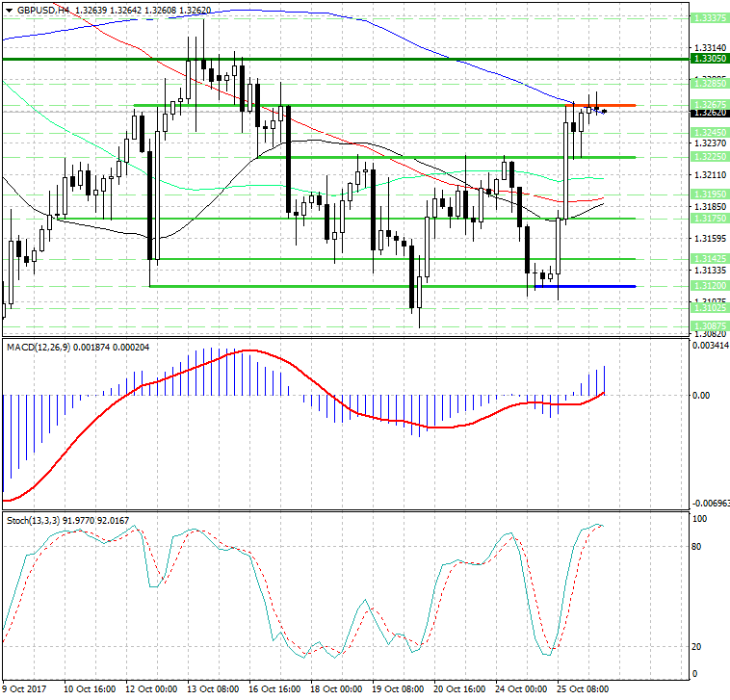
Task: Click the 1.30875 price level label
Action: 710,326
